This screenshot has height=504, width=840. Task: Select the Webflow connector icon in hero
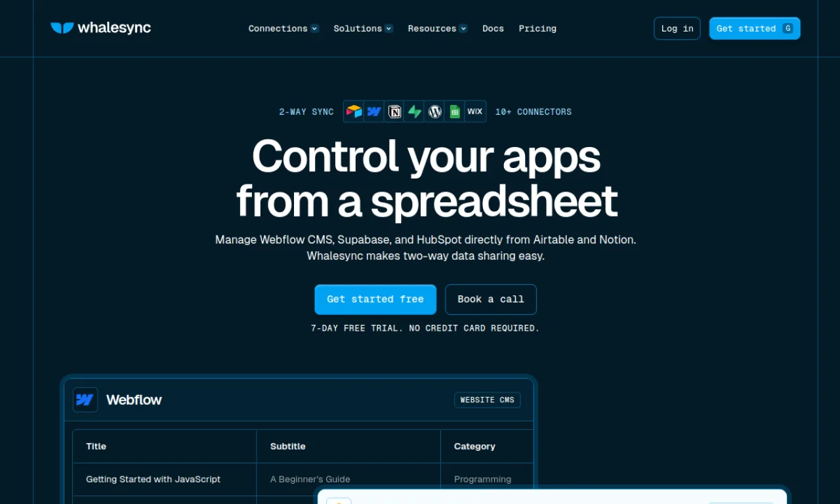(374, 112)
